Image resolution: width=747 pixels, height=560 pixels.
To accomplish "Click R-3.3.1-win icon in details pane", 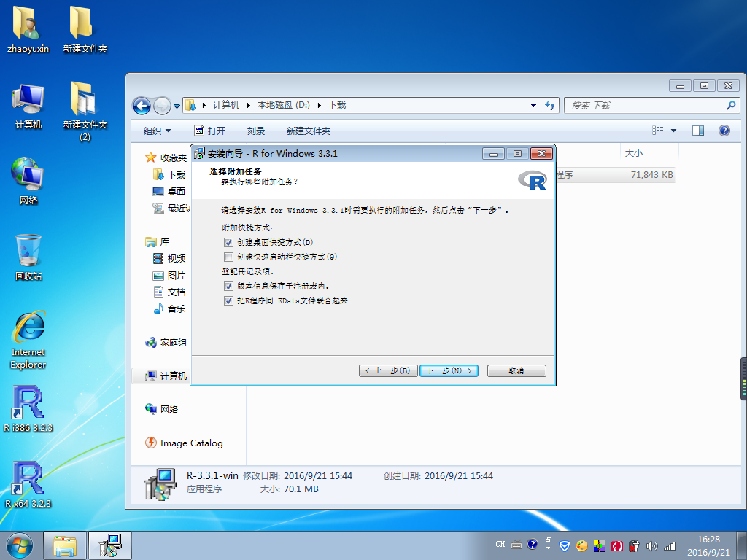I will coord(160,483).
